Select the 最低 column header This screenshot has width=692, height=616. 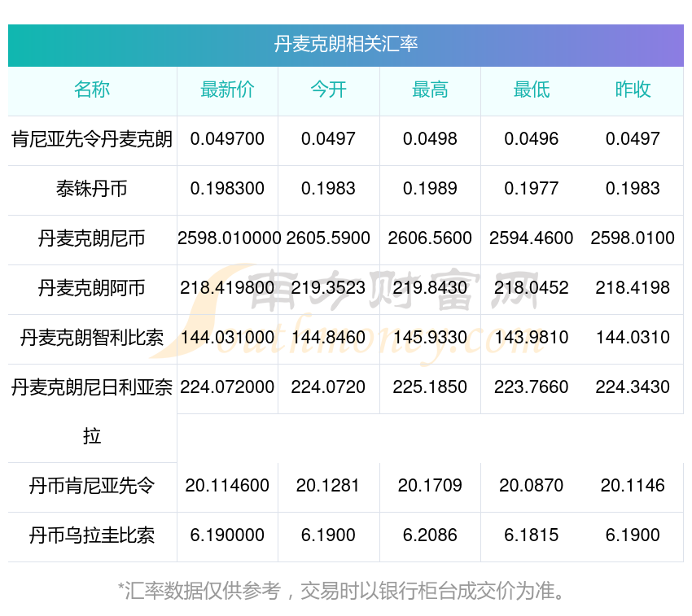point(531,90)
